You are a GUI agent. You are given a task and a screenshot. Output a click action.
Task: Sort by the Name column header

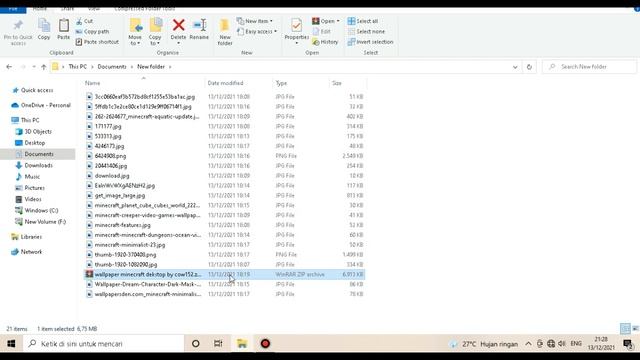tap(93, 83)
